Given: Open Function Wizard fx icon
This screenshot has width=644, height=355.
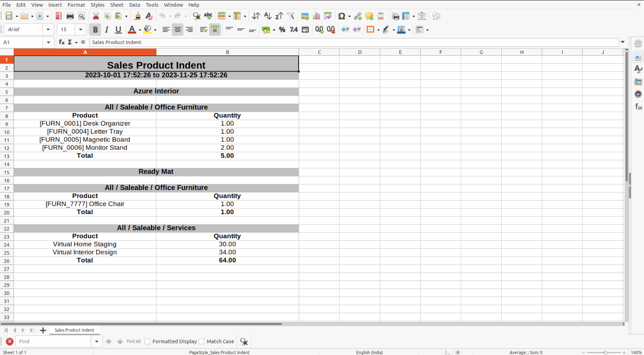Looking at the screenshot, I should coord(62,42).
